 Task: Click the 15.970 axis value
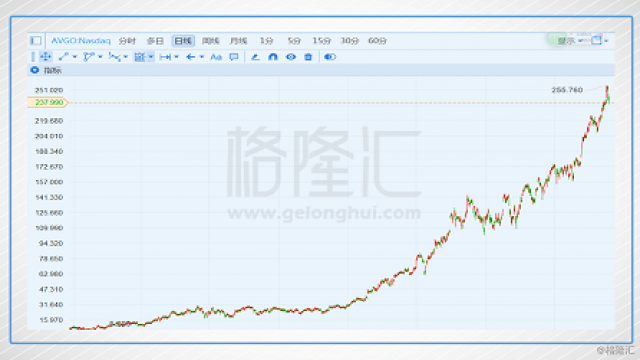(x=51, y=320)
